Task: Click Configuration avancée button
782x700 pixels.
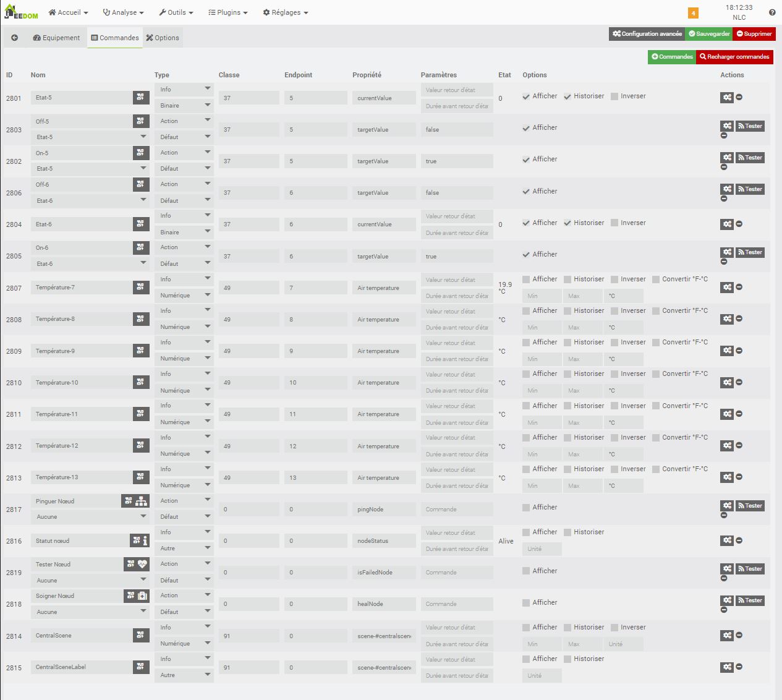Action: (x=647, y=34)
